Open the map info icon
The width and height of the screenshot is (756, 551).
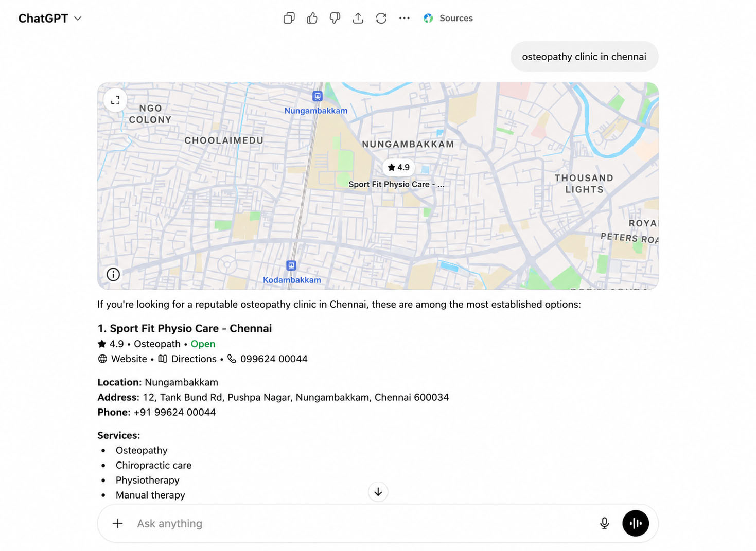(113, 275)
